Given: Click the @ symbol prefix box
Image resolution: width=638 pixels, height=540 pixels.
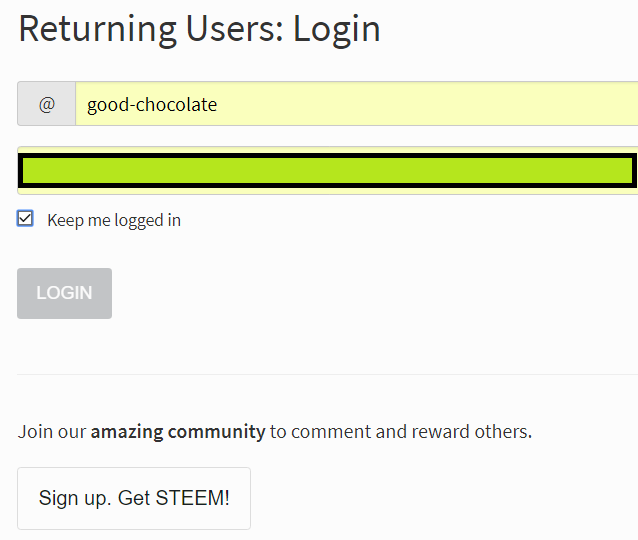Looking at the screenshot, I should (x=46, y=104).
